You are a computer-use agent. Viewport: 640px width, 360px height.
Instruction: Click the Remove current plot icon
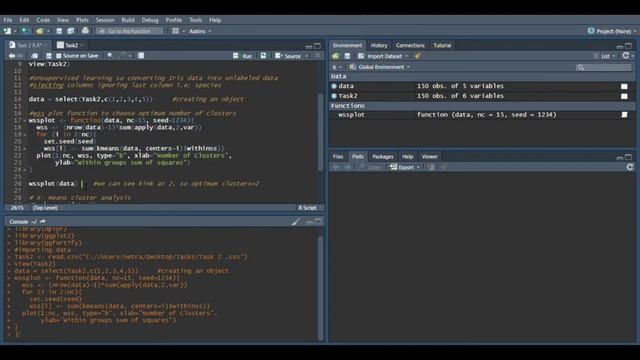coord(431,167)
